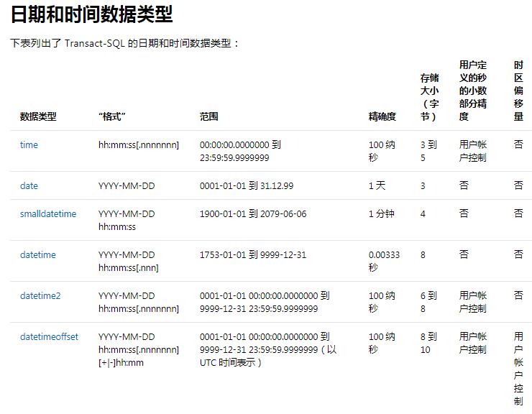Click hh:mm:ss[.nnn] format in datetime row
Viewport: 532px width, 414px height.
tap(128, 268)
